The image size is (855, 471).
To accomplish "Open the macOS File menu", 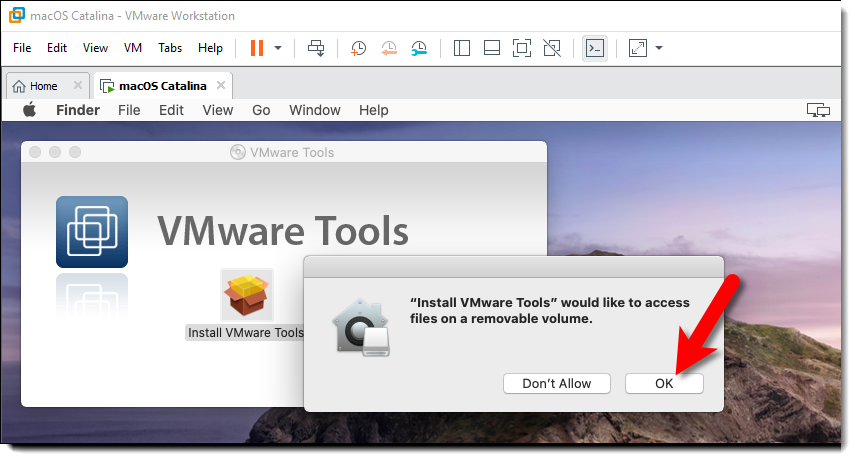I will pyautogui.click(x=129, y=110).
